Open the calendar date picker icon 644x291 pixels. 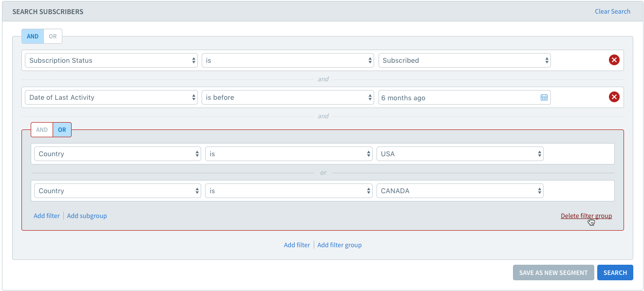click(x=544, y=97)
